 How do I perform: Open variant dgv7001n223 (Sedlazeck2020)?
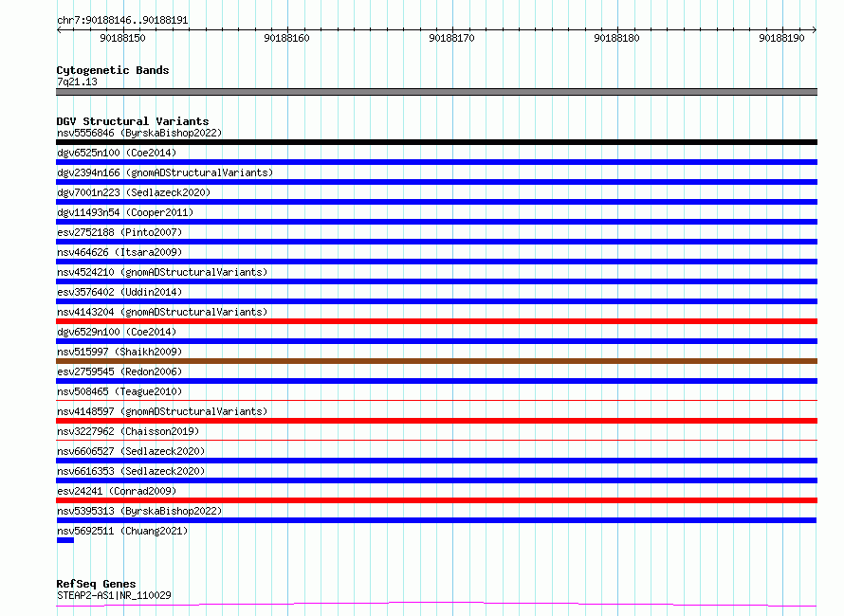(x=134, y=192)
